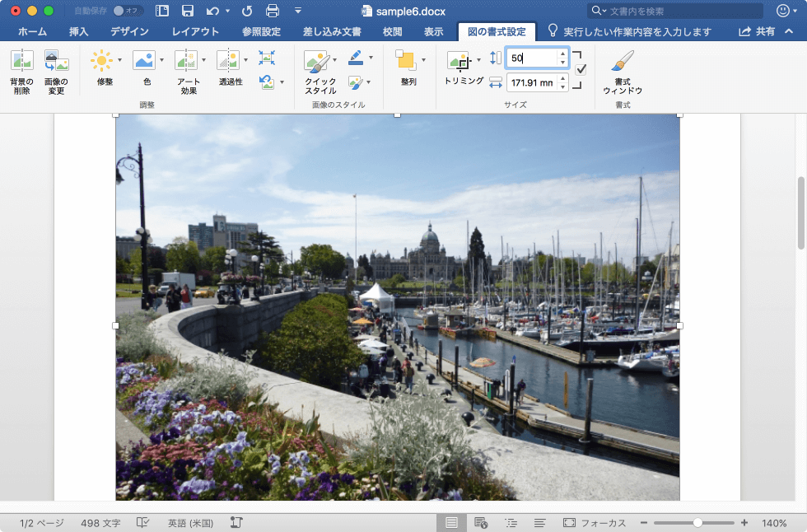
Task: Open the Format Pane (書式ウィンドウ) icon
Action: click(623, 63)
